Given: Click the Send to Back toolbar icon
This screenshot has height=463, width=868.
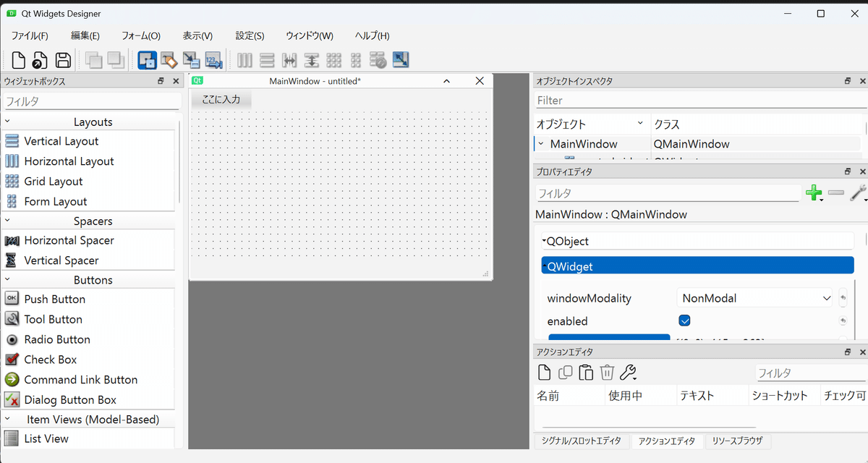Looking at the screenshot, I should (x=93, y=60).
